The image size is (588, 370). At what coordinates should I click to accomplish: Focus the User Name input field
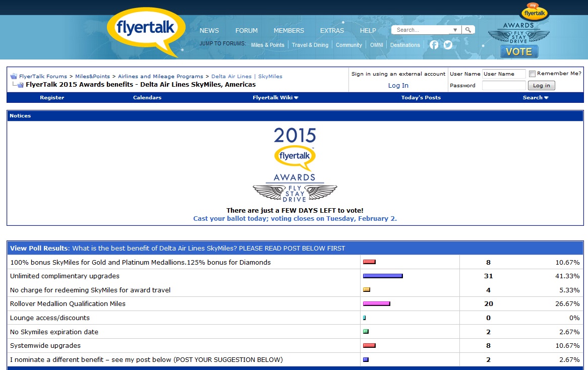(503, 74)
